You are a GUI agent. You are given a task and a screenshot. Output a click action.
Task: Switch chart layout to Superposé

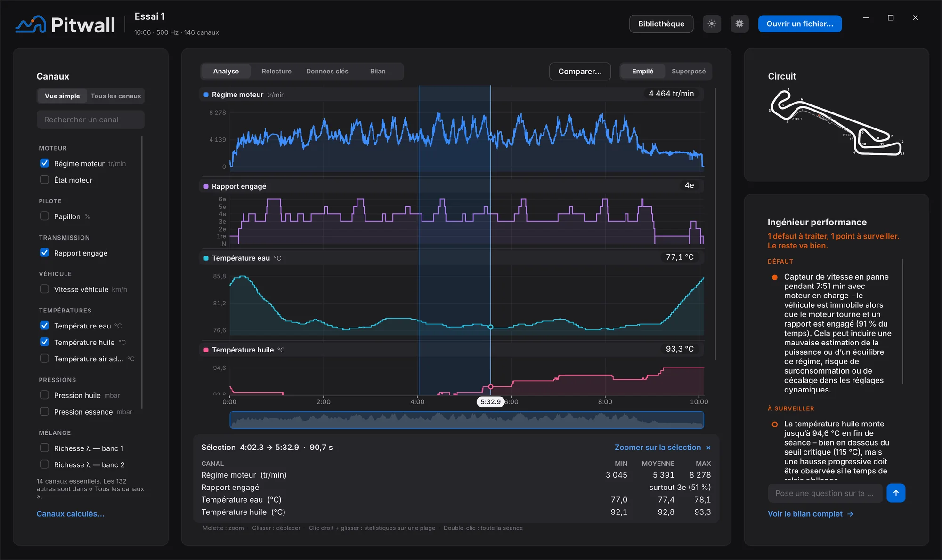point(689,71)
